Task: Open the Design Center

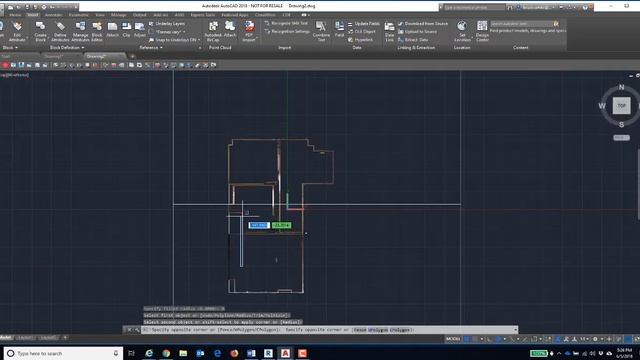Action: 482,31
